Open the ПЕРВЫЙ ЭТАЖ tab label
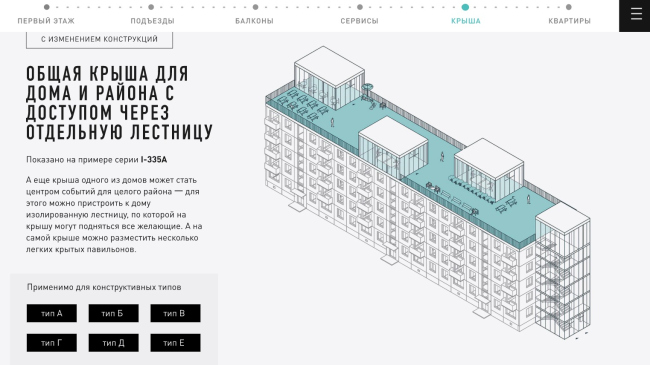Screen dimensions: 650x365 point(46,21)
